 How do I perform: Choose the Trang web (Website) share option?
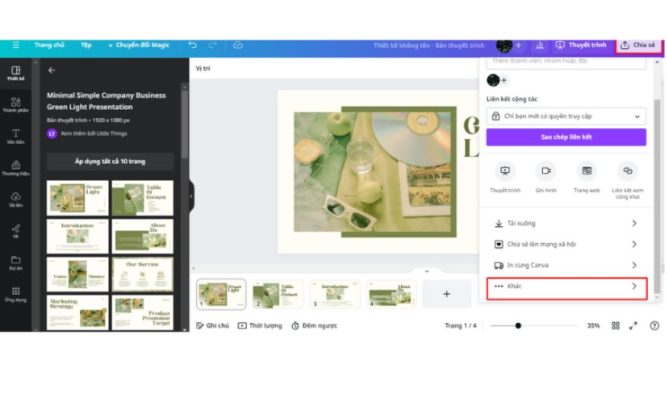click(x=586, y=175)
